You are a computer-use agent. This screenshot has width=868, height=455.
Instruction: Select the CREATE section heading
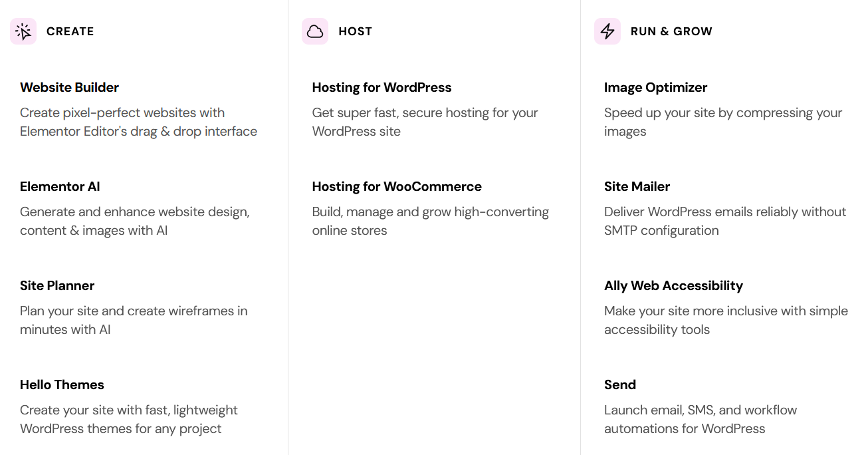click(x=70, y=31)
